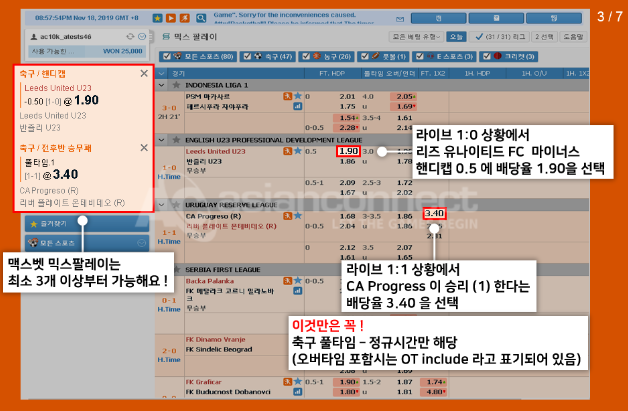Click the FT. 1X2 column header
The image size is (628, 411).
[433, 73]
